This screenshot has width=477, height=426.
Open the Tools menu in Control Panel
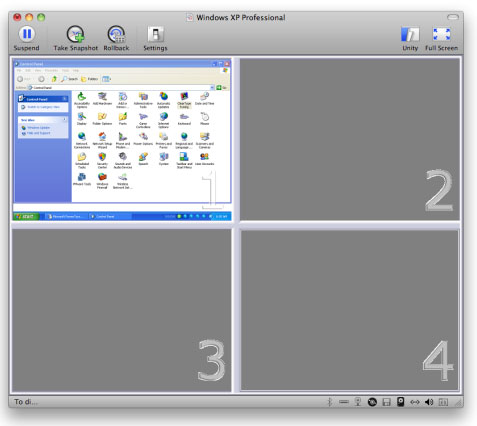coord(65,71)
